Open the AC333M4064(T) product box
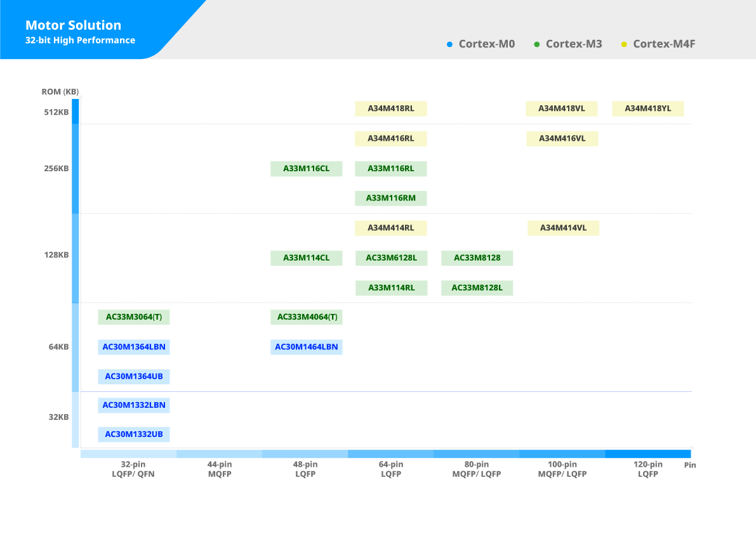Image resolution: width=756 pixels, height=534 pixels. coord(307,317)
